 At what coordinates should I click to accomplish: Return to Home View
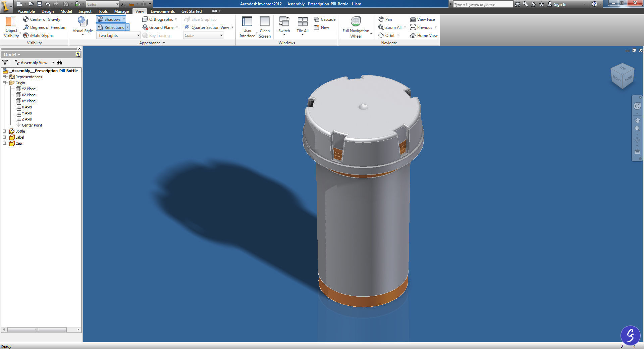[424, 36]
